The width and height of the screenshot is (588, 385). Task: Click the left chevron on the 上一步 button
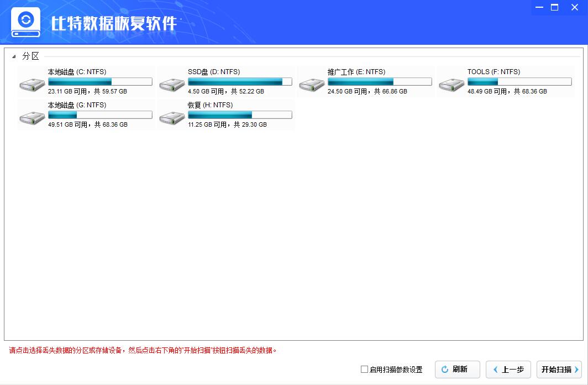[x=497, y=370]
